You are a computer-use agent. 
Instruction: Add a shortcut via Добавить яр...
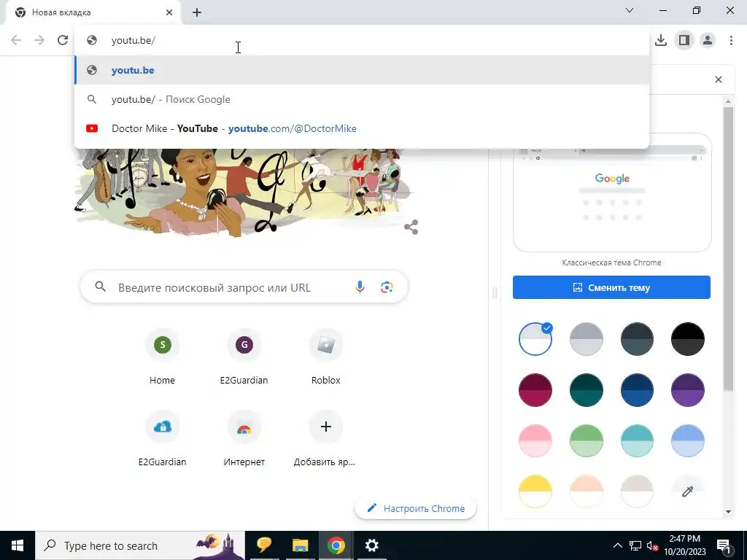pos(326,438)
